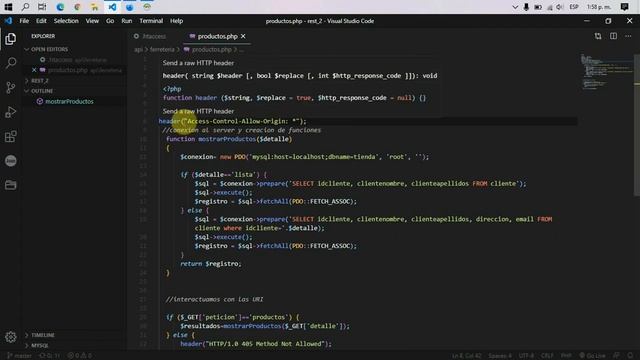Select the productos.php editor tab

click(217, 36)
